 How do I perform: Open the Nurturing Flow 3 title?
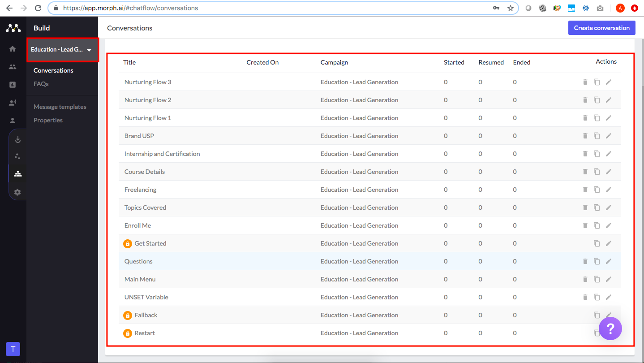pyautogui.click(x=148, y=82)
